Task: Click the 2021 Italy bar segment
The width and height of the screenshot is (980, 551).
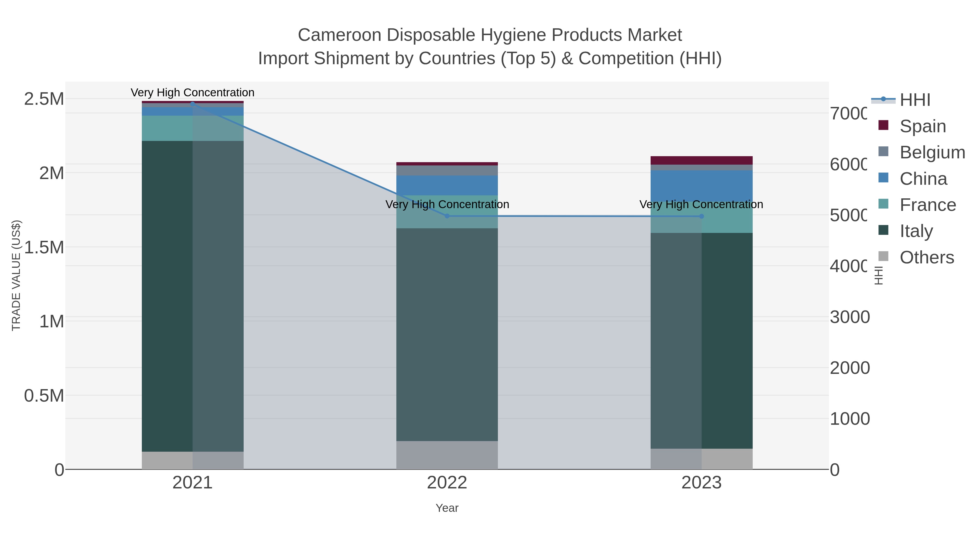Action: coord(192,296)
